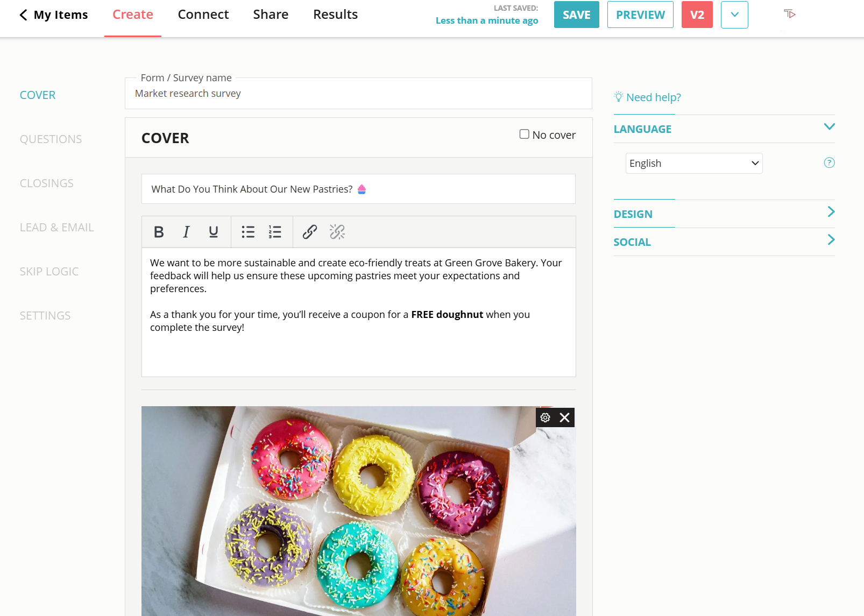Open image settings gear on doughnut photo
864x616 pixels.
click(x=545, y=417)
